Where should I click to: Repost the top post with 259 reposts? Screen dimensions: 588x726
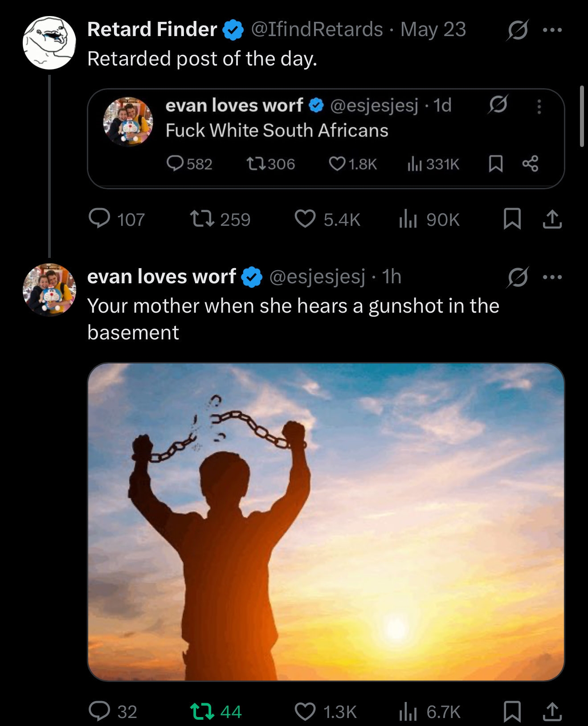click(x=202, y=219)
